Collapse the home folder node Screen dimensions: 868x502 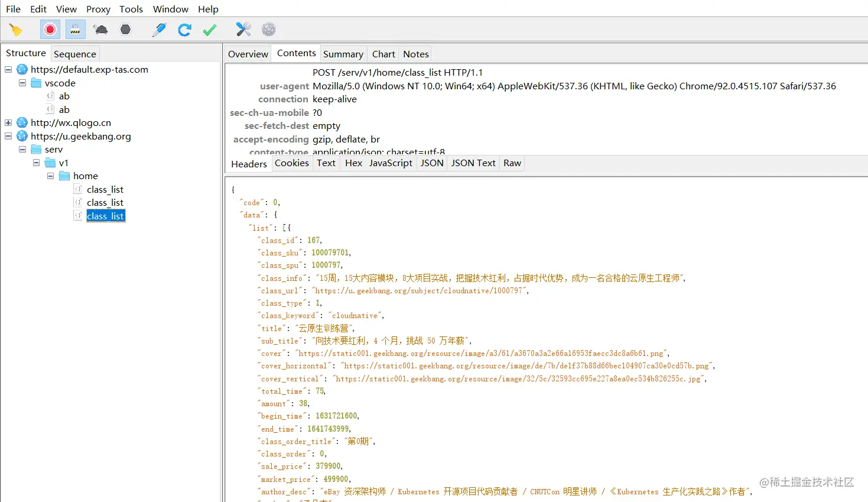(51, 176)
